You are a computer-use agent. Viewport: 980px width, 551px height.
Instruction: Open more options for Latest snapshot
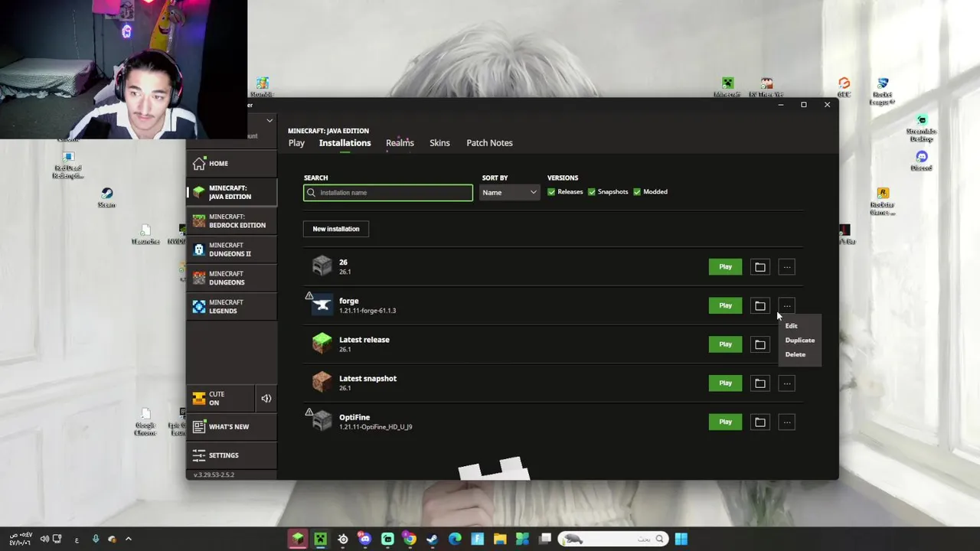pos(787,383)
